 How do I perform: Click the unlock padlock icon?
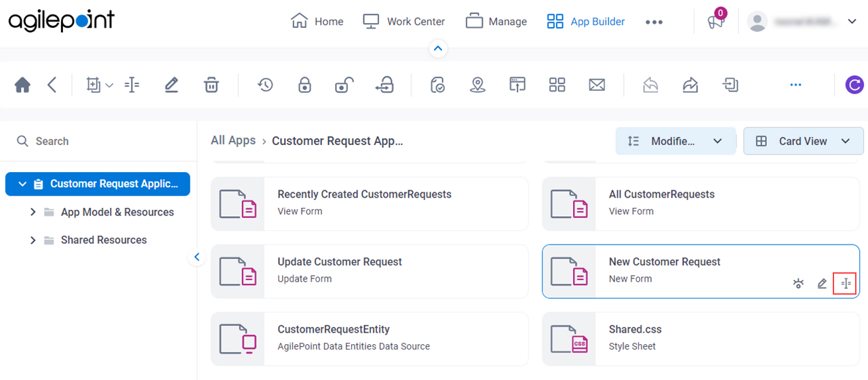(x=344, y=85)
